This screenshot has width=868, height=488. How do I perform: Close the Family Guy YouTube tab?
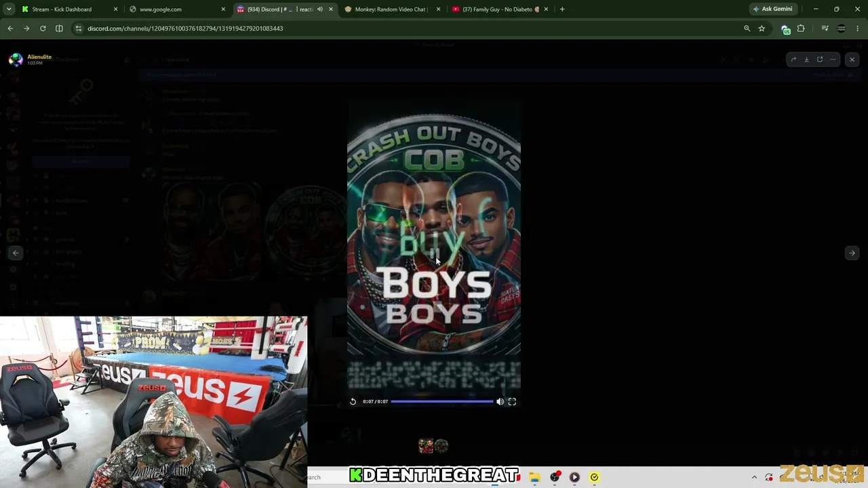pos(545,9)
